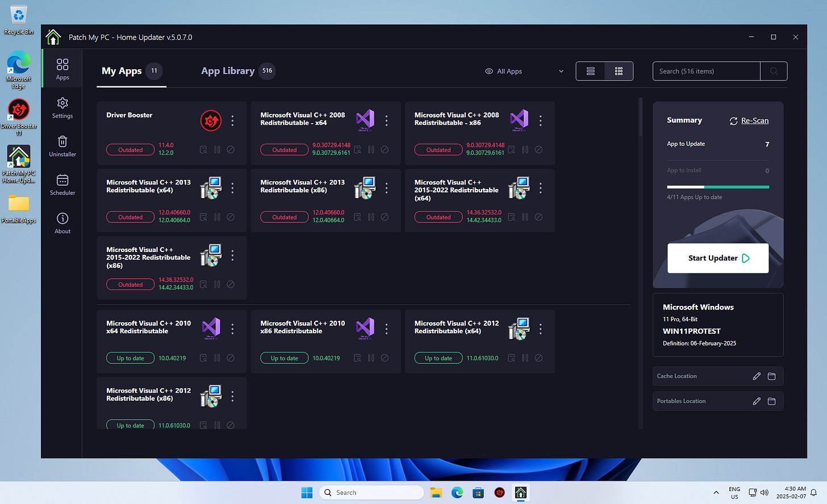Screen dimensions: 827x504
Task: Switch to the grid view layout
Action: pyautogui.click(x=619, y=71)
